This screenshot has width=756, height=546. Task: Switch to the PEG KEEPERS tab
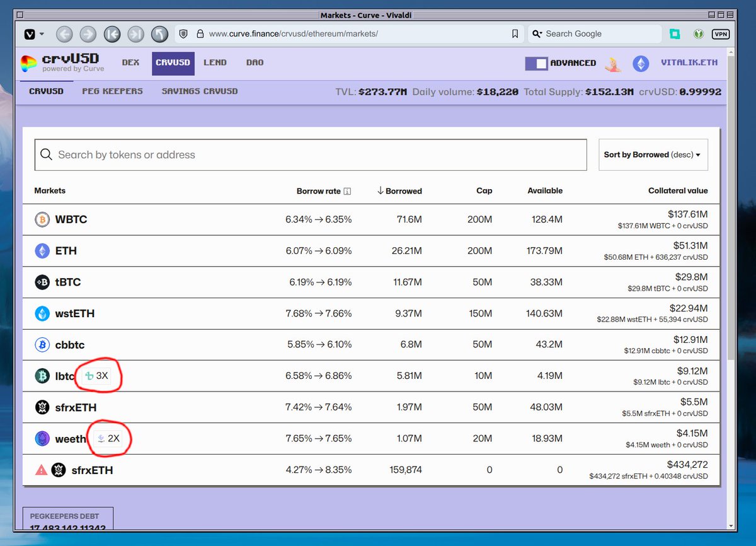(112, 91)
